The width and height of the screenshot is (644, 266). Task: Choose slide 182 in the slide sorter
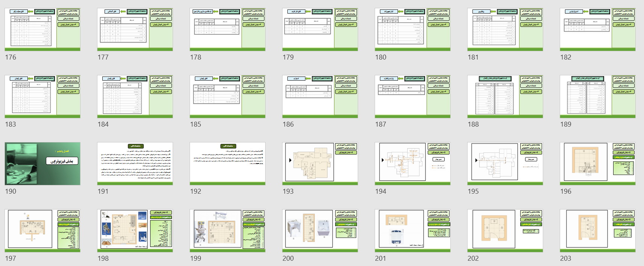coord(598,29)
